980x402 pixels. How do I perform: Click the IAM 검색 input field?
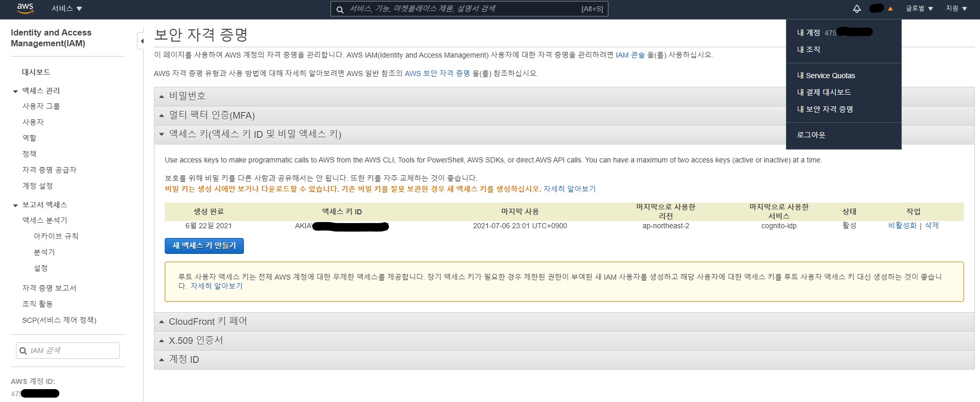point(68,351)
